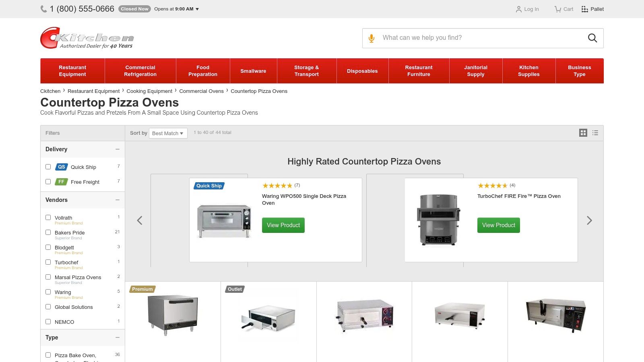Open the Storage & Transport menu

306,71
